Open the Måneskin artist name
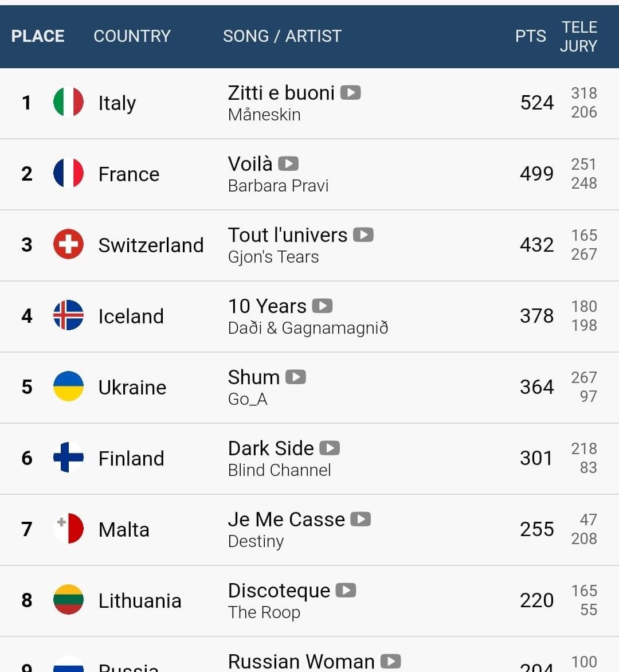The image size is (619, 672). (264, 115)
